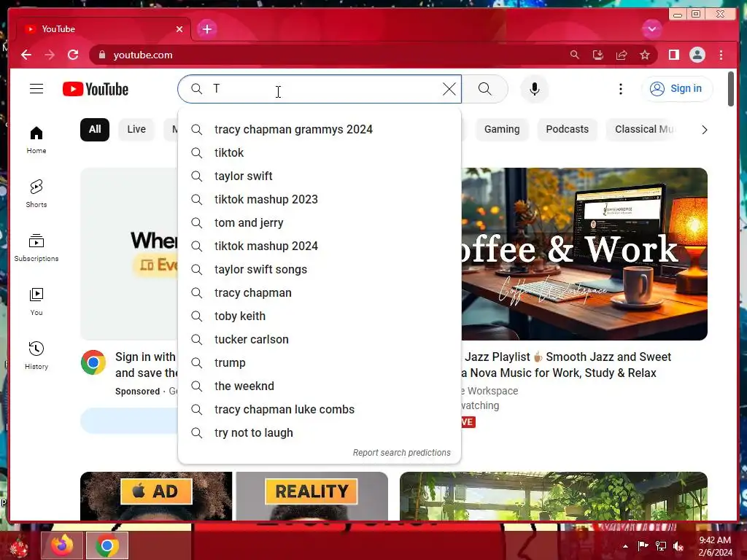
Task: Click the browser forward arrow
Action: coord(50,55)
